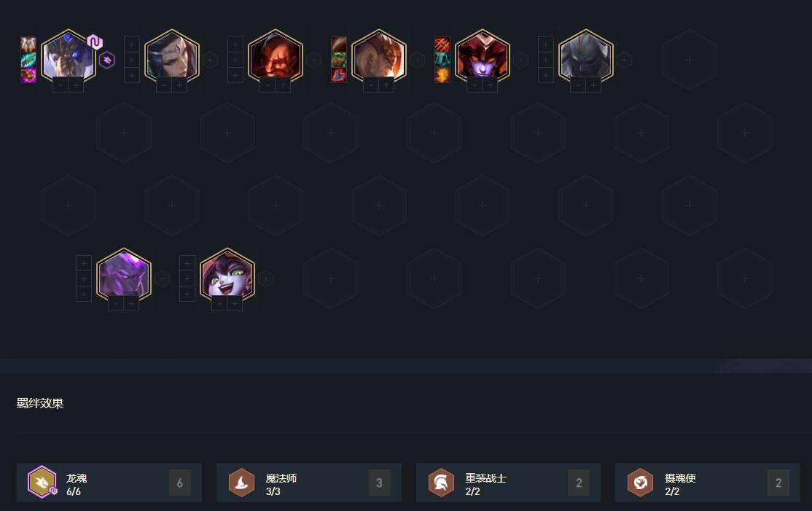Add champion to empty top-right board hexagon
The image size is (812, 511).
coord(690,60)
